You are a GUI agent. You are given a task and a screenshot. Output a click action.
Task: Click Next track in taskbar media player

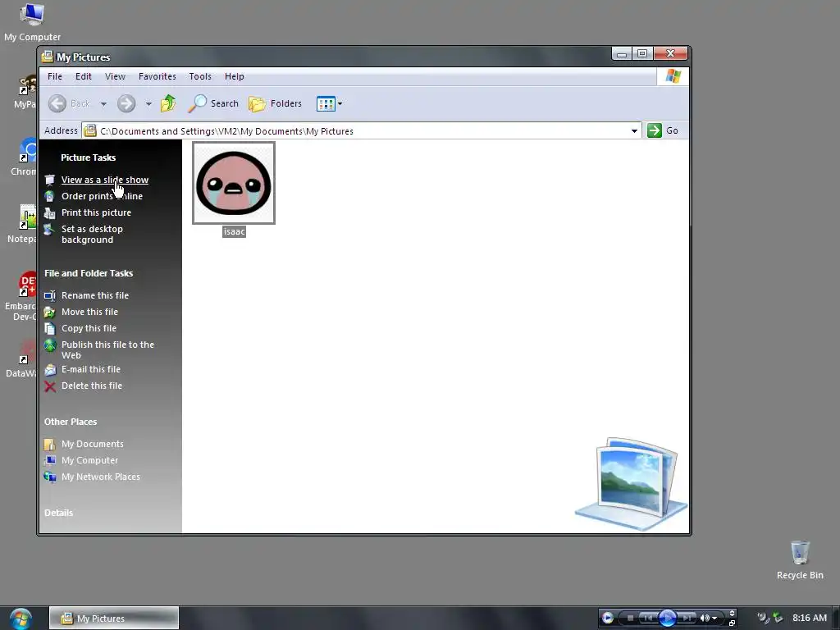tap(687, 618)
